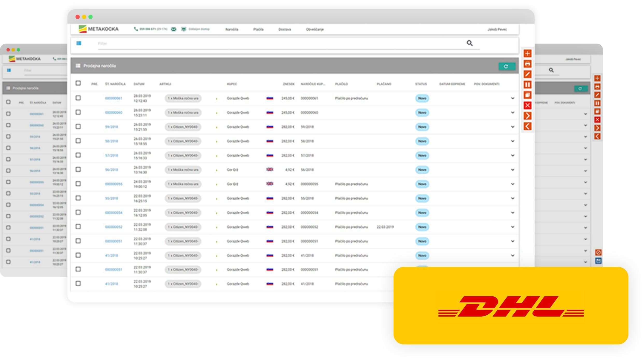Click the search magnifier icon in front window
The image size is (644, 360).
pos(470,43)
